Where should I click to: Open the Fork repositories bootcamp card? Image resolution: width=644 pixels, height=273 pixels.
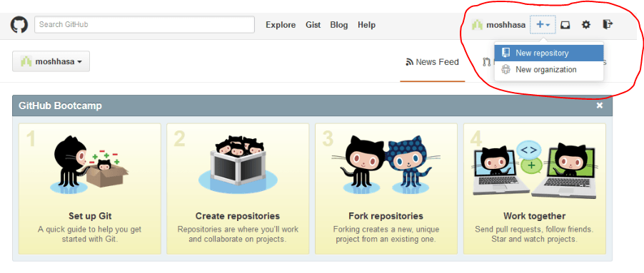click(x=386, y=189)
